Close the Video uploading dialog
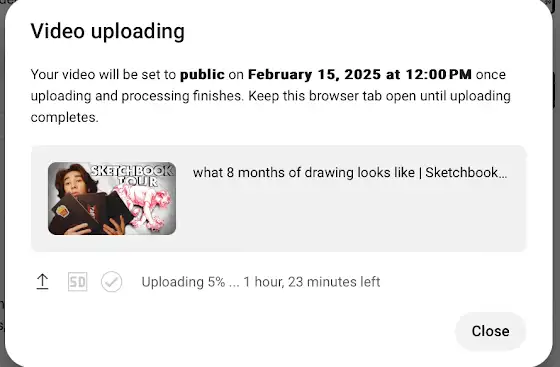The height and width of the screenshot is (367, 560). pyautogui.click(x=490, y=331)
